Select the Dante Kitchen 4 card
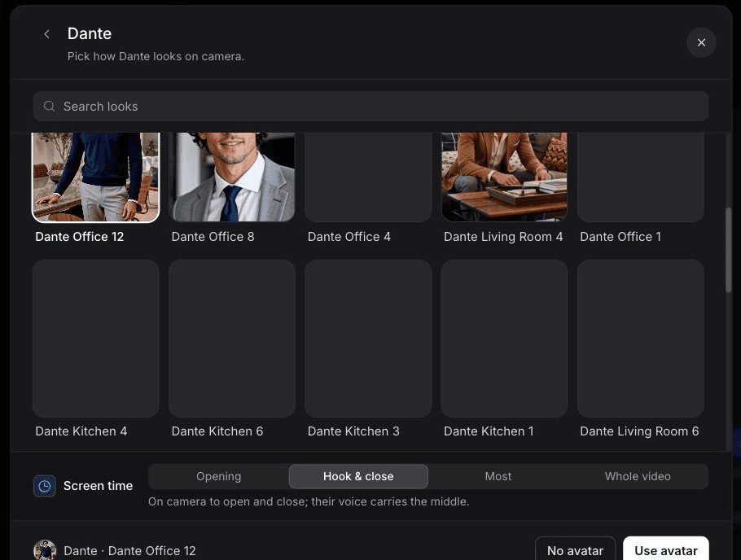The image size is (741, 560). pyautogui.click(x=95, y=339)
